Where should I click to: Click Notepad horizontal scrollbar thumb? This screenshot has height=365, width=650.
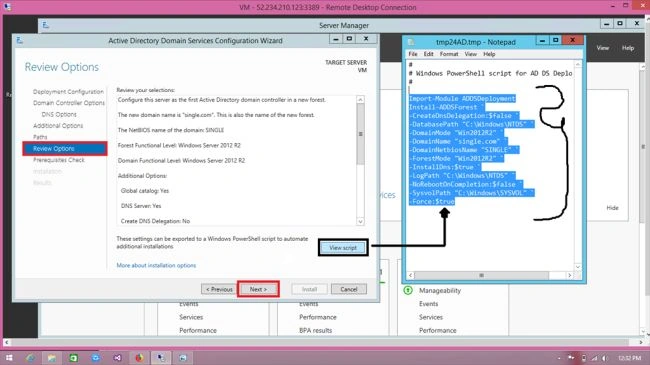(x=481, y=275)
